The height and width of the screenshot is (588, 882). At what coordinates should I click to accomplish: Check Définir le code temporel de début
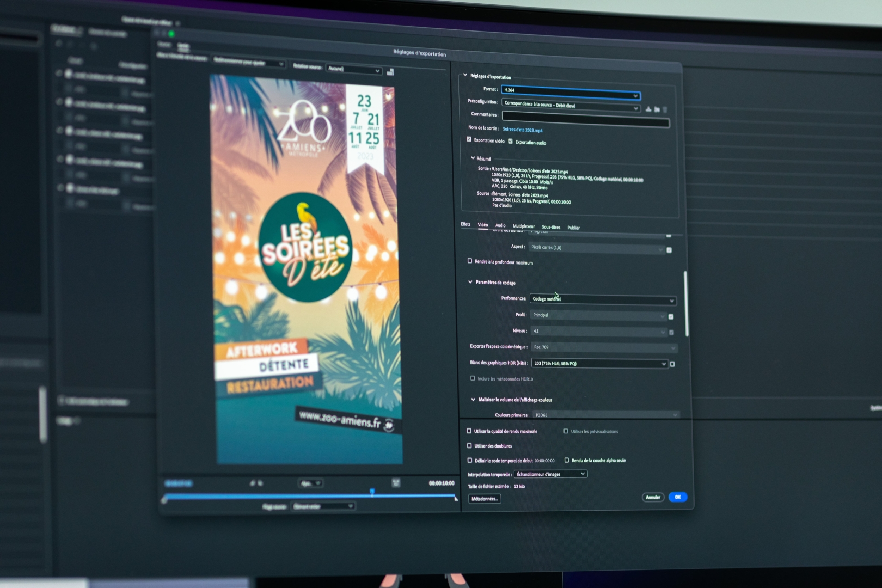470,460
